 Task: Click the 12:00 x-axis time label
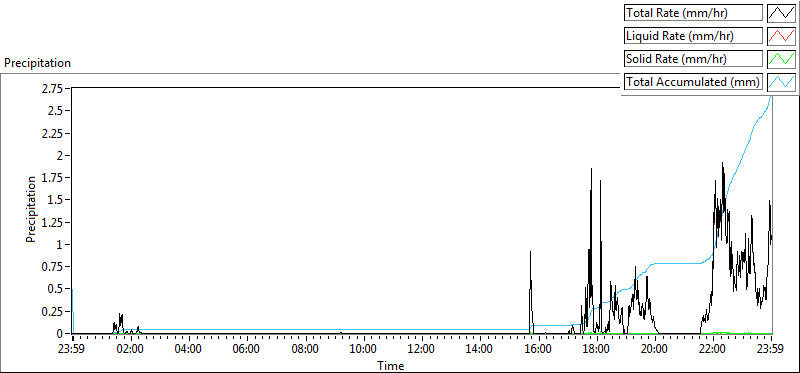click(422, 350)
